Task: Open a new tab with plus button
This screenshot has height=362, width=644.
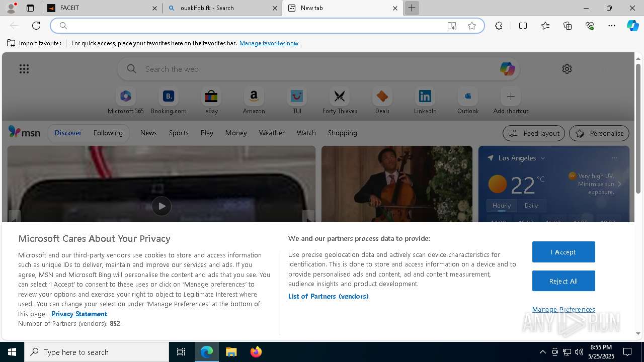Action: click(412, 8)
